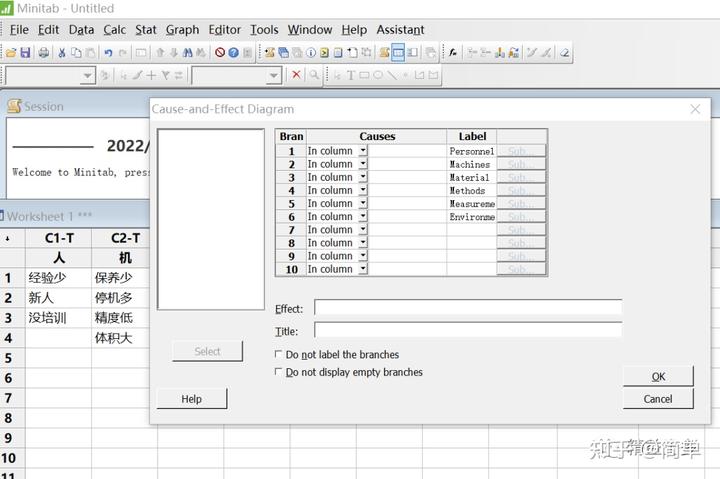Click the Personnel label cell
The height and width of the screenshot is (479, 720).
[472, 151]
